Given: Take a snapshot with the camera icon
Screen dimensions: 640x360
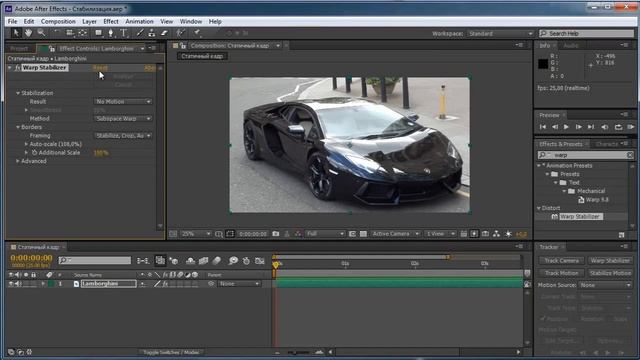Looking at the screenshot, I should (x=276, y=234).
